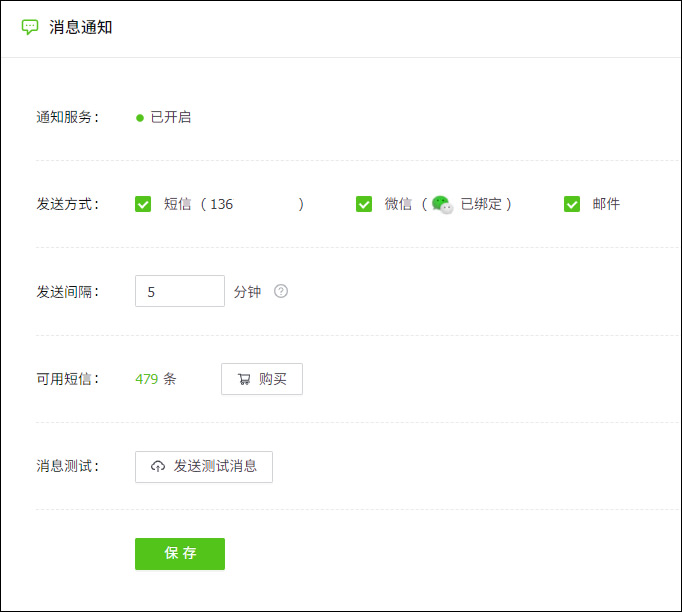Click the 479 available SMS count
Image resolution: width=682 pixels, height=612 pixels.
pyautogui.click(x=147, y=379)
